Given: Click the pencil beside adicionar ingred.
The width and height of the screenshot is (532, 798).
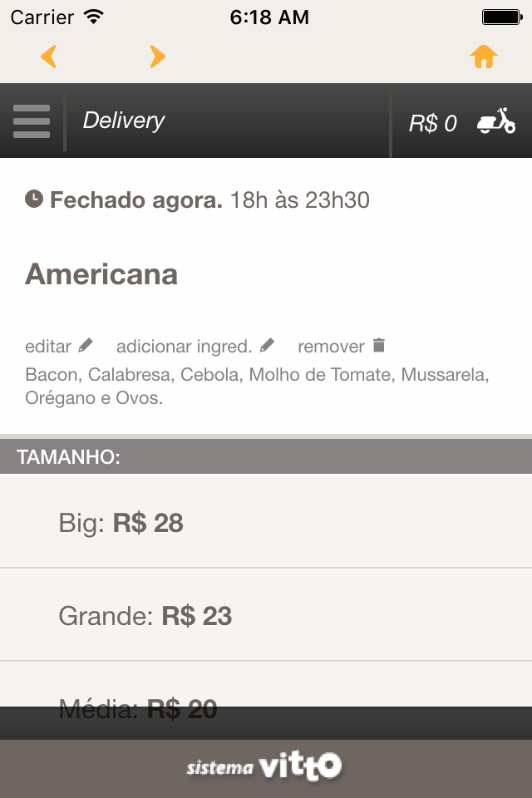Looking at the screenshot, I should 267,346.
